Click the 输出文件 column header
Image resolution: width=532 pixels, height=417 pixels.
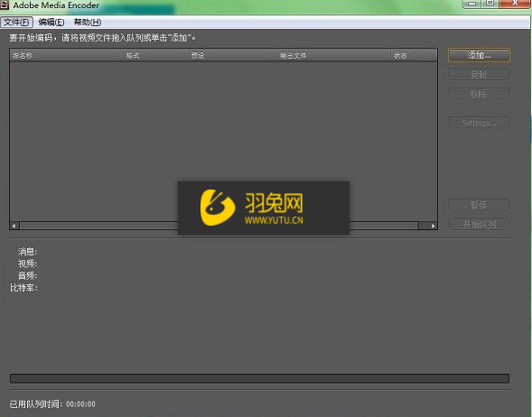(334, 55)
